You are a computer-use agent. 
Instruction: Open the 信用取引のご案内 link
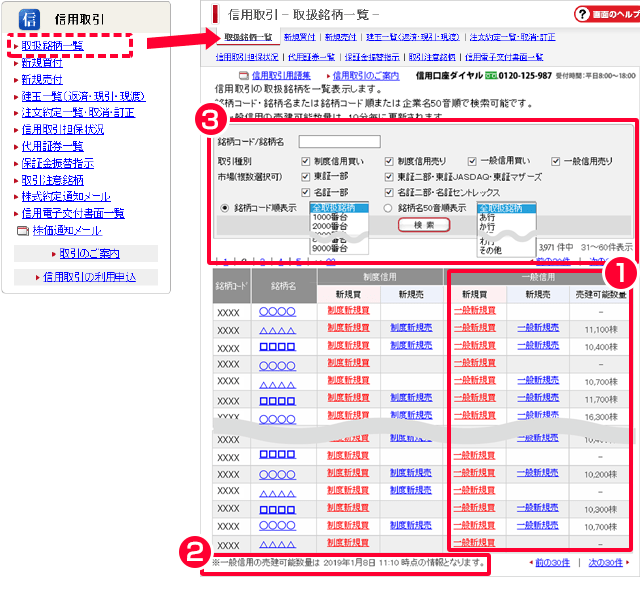[x=366, y=75]
